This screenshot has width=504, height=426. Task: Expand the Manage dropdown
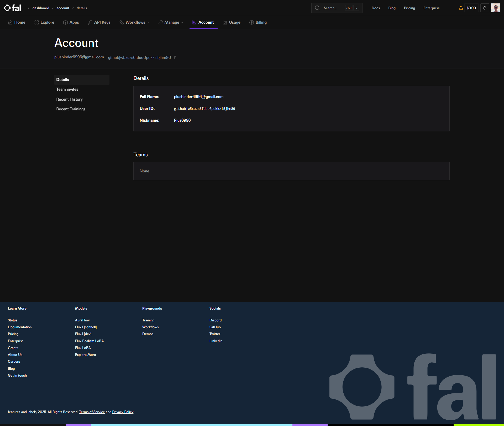coord(171,22)
